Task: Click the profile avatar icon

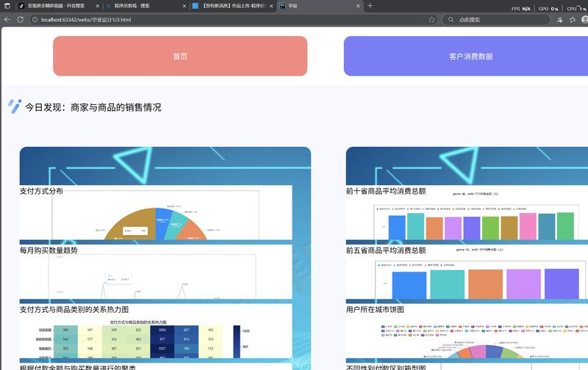Action: [x=584, y=20]
